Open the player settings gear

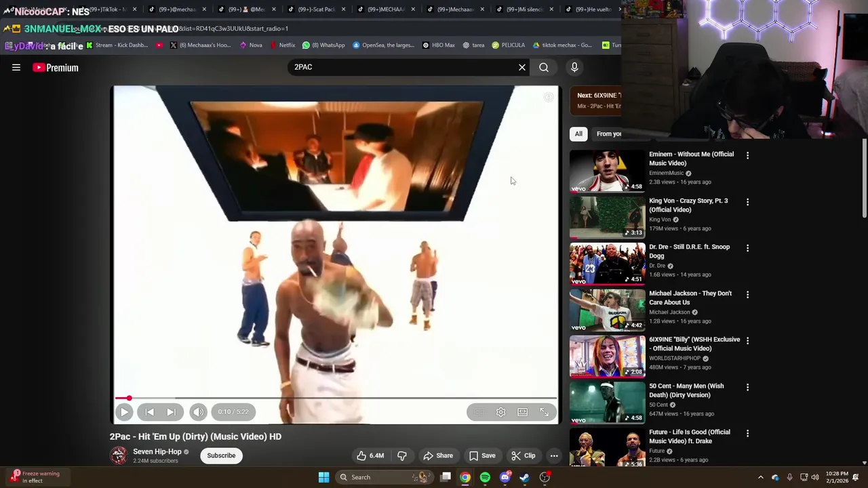(x=500, y=412)
